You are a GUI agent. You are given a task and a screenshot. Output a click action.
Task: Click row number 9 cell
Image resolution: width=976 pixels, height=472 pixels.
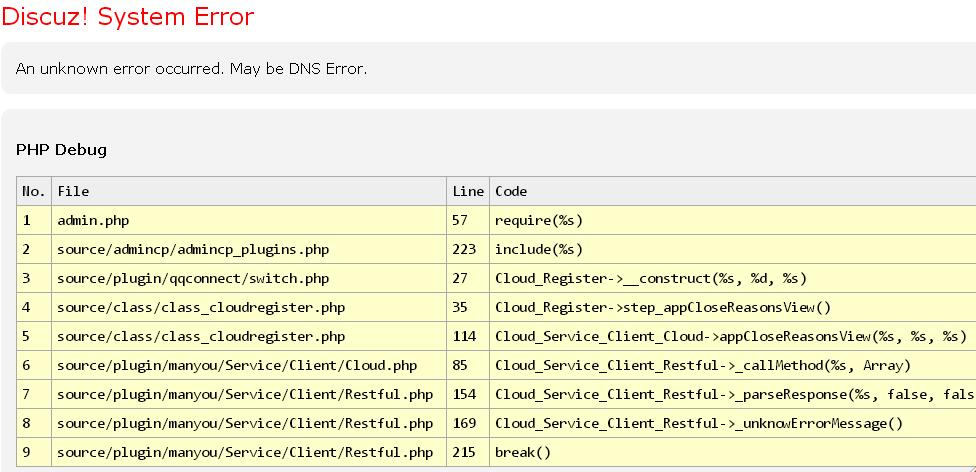pos(34,452)
